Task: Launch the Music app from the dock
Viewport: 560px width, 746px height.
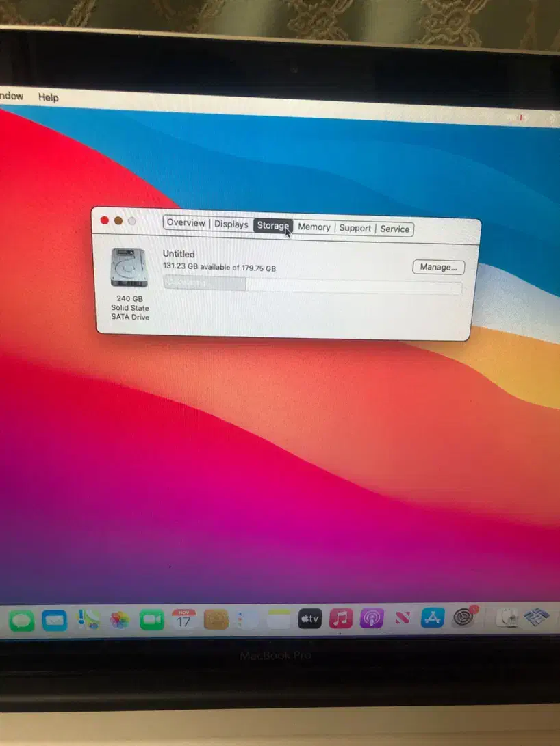Action: 341,619
